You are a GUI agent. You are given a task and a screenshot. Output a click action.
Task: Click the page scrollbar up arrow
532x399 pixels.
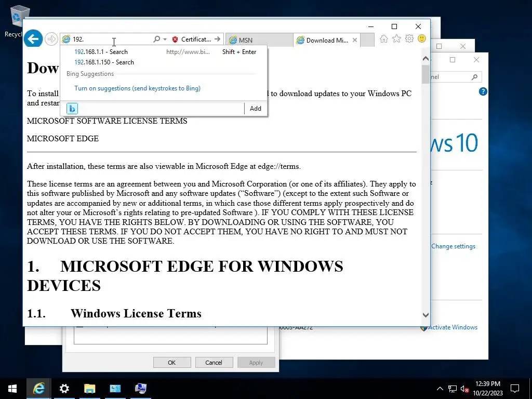point(426,59)
